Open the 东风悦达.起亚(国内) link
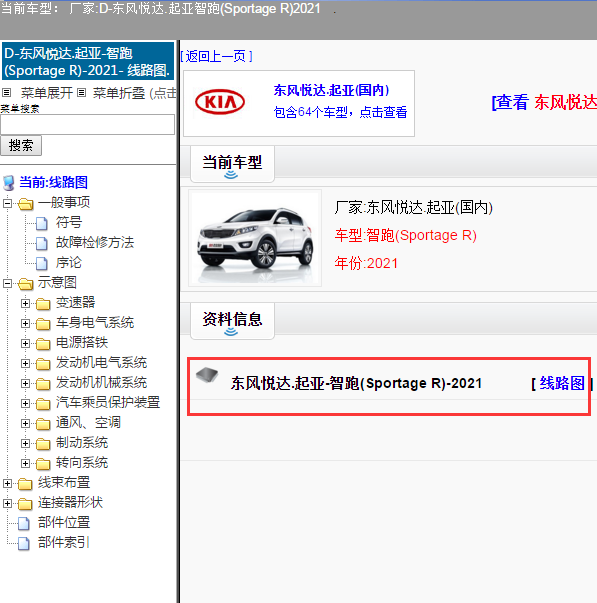This screenshot has height=603, width=597. tap(332, 90)
